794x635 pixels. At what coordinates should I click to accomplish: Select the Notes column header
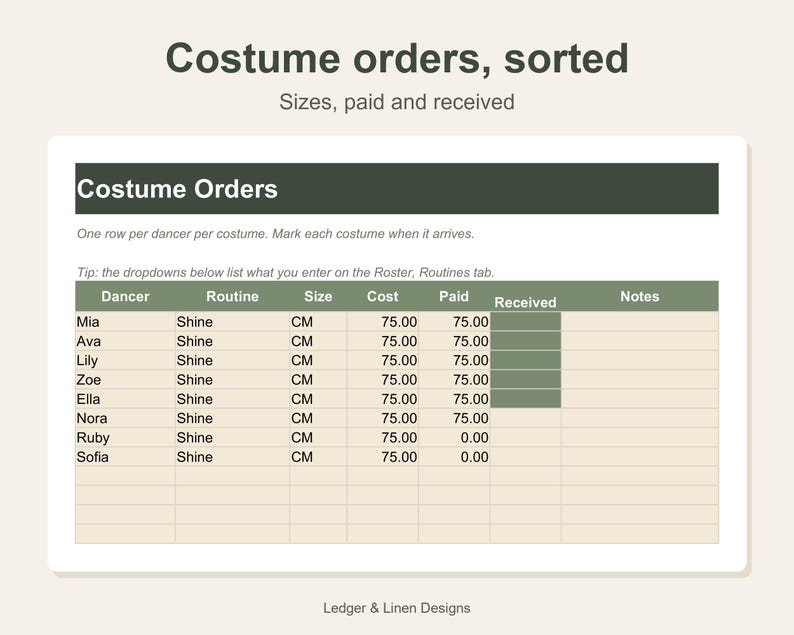(640, 296)
